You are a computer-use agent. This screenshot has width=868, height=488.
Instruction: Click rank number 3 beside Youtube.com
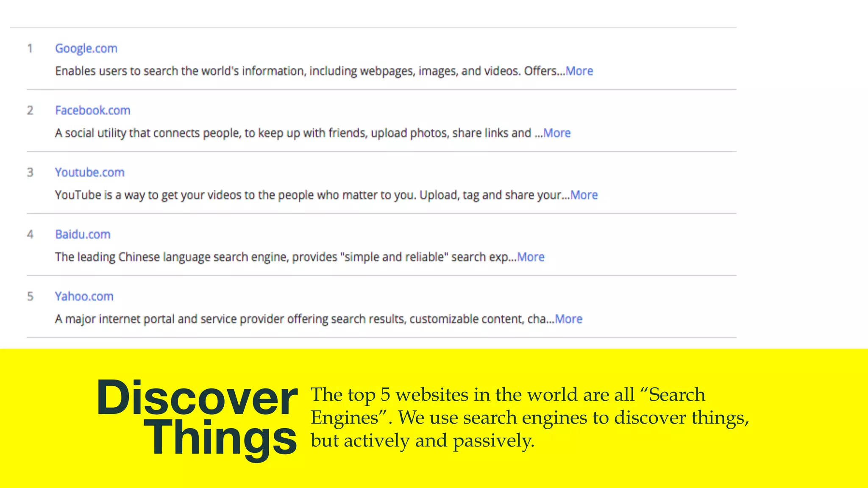30,172
